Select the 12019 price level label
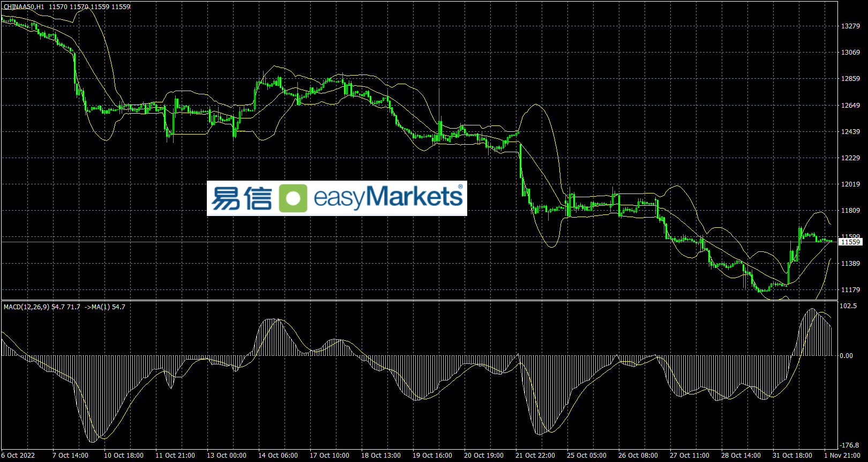Viewport: 868px width, 462px height. [x=850, y=184]
